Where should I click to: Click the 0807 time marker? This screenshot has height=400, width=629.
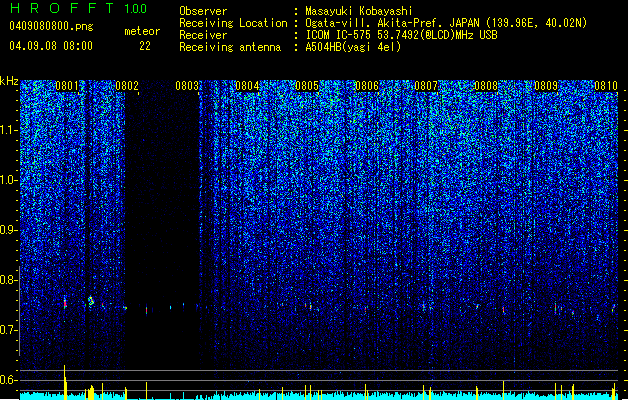(426, 86)
